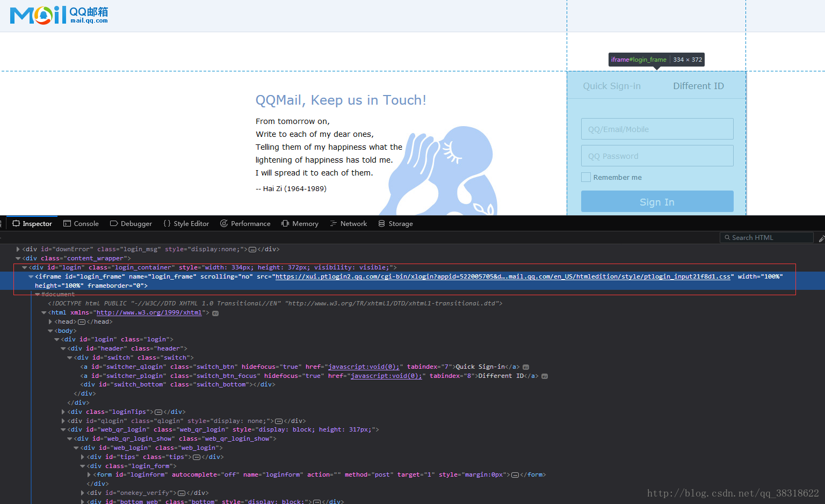The image size is (825, 504).
Task: Click javascript:void(0) href of switcher_qlogin
Action: tap(364, 367)
